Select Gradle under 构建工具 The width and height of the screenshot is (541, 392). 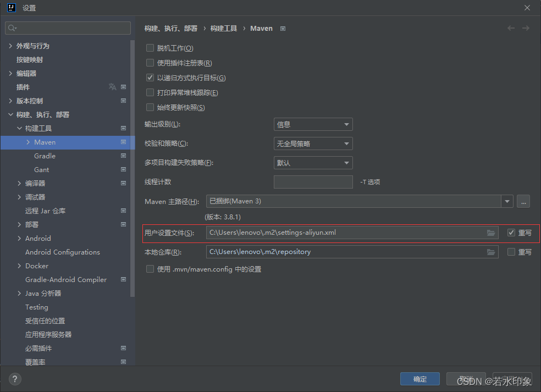pos(45,156)
